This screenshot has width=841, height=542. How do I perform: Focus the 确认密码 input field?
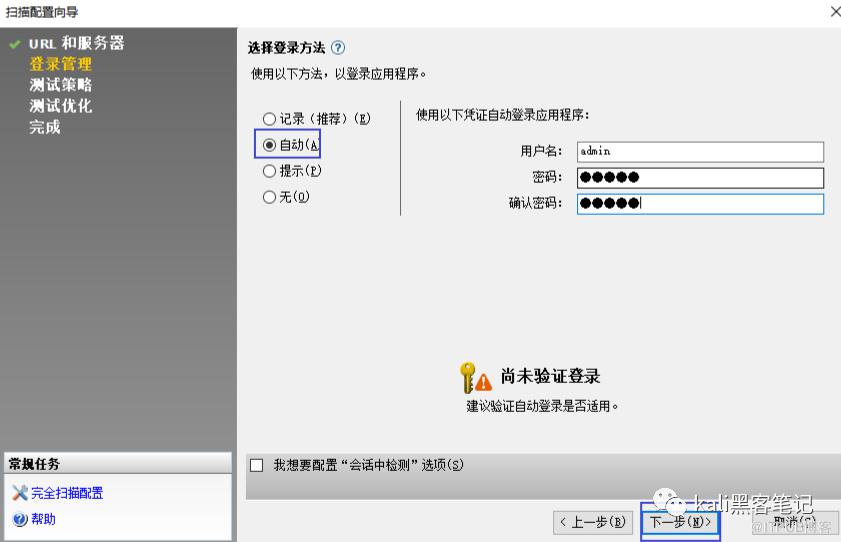pyautogui.click(x=700, y=204)
